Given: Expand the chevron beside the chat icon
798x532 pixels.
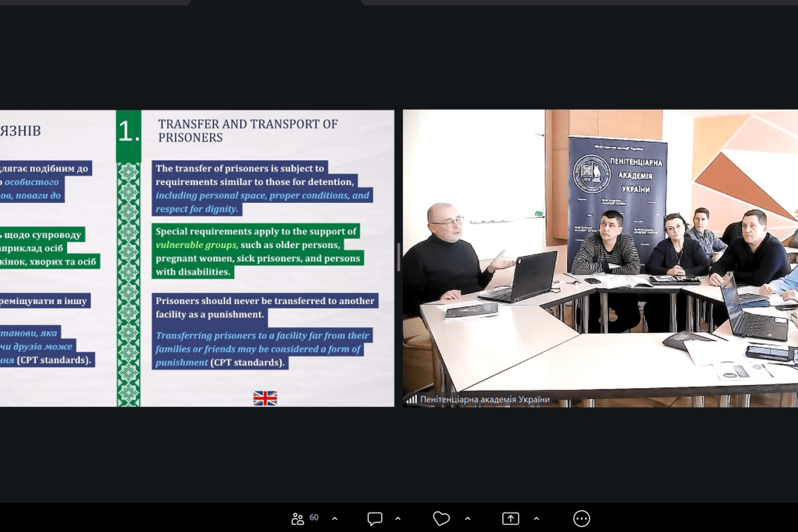Looking at the screenshot, I should 398,519.
